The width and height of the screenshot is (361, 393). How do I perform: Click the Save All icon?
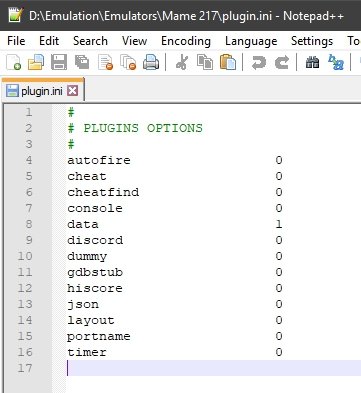(x=82, y=62)
